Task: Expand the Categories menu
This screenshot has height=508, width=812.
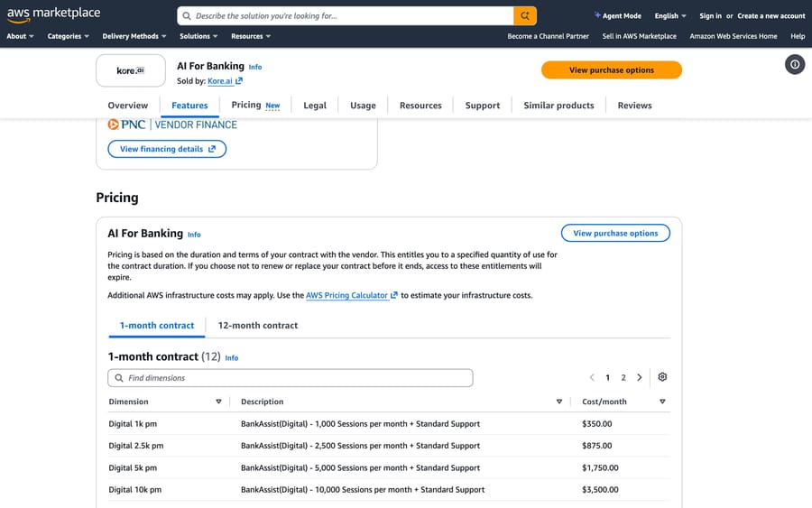Action: [68, 36]
